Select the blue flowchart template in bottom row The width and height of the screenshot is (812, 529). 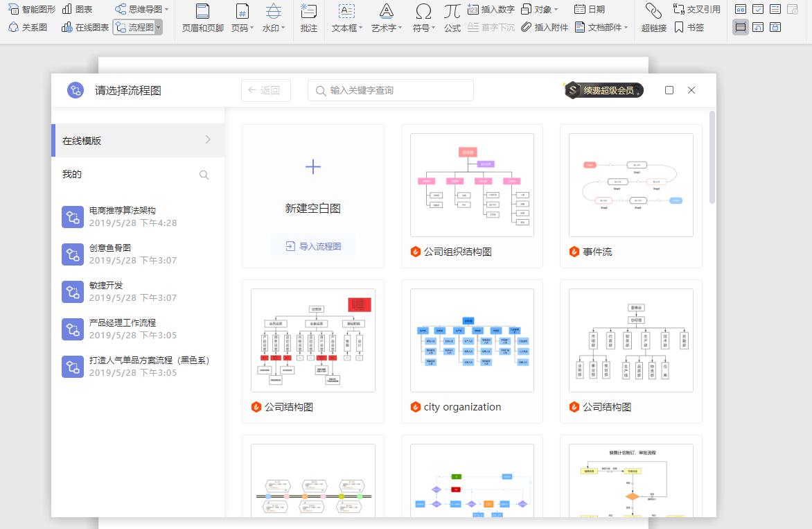(x=472, y=480)
